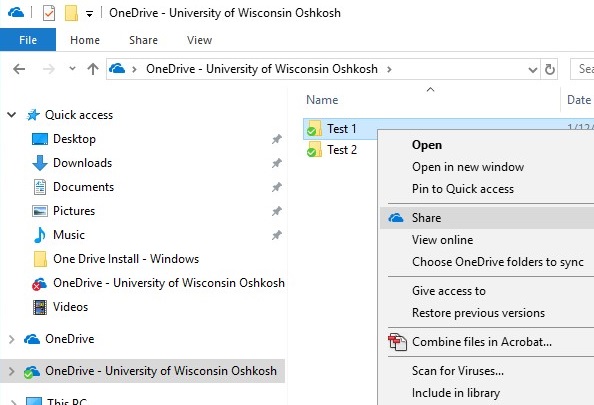594x405 pixels.
Task: Click the Videos film strip icon
Action: pyautogui.click(x=40, y=307)
